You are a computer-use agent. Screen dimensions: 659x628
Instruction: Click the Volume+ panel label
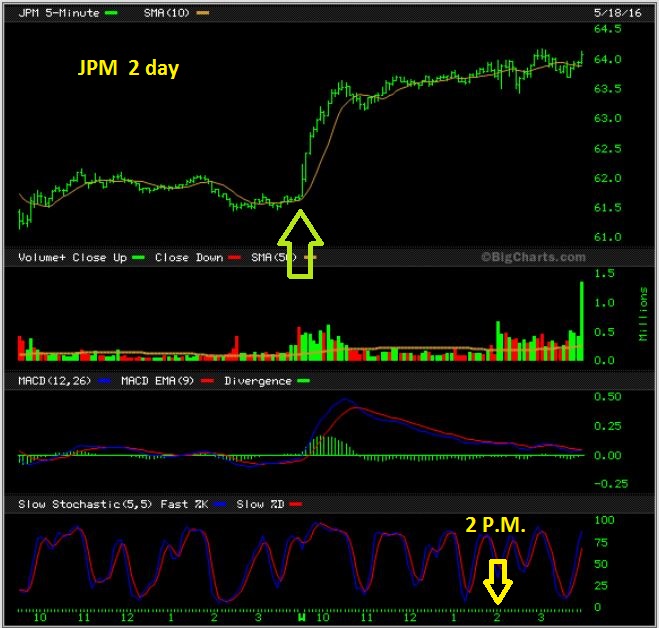pyautogui.click(x=42, y=257)
